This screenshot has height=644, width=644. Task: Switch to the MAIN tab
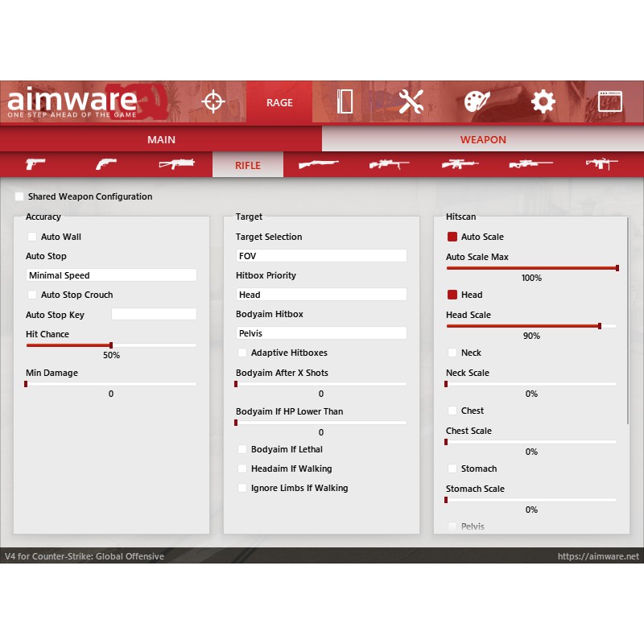[x=161, y=139]
